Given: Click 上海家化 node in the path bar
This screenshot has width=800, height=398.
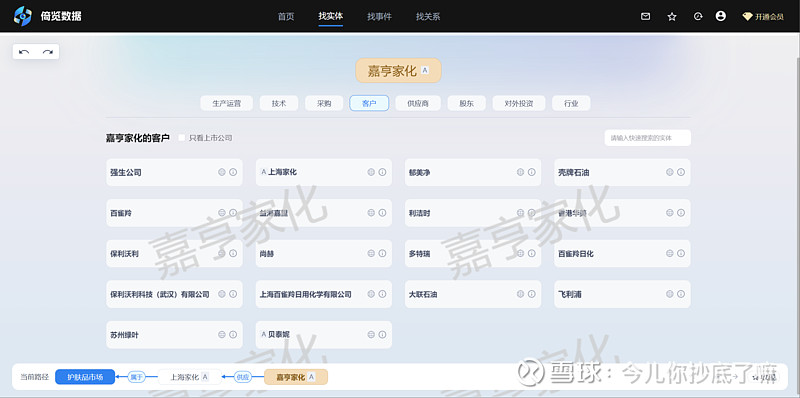Looking at the screenshot, I should coord(189,377).
